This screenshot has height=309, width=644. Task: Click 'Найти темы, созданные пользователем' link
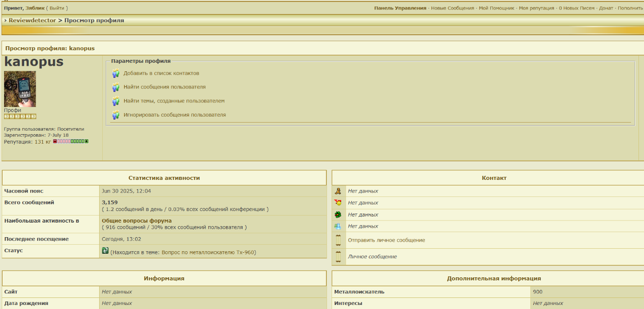point(174,101)
